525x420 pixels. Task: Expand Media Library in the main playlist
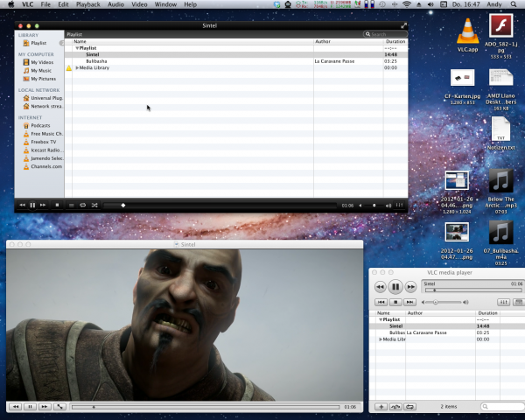77,67
